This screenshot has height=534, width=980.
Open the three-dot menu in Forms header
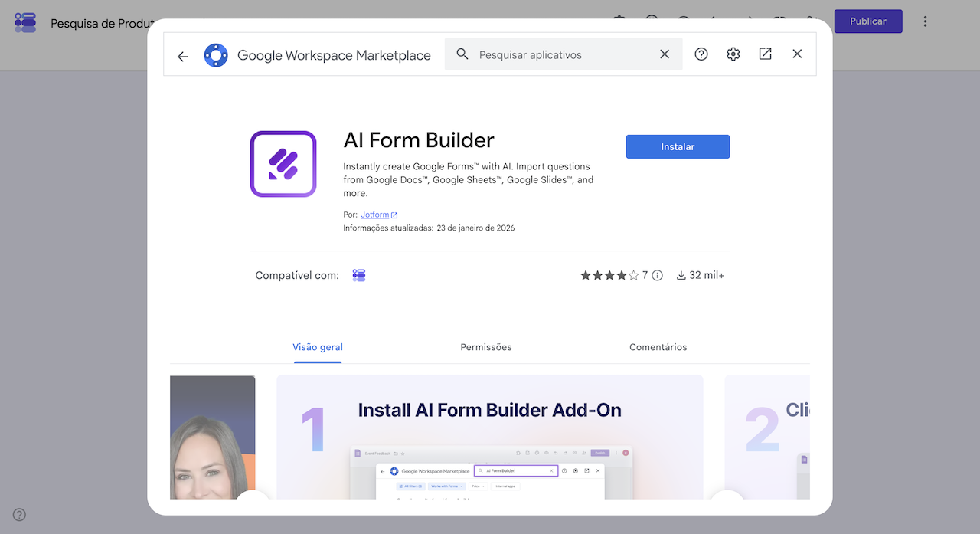click(x=925, y=21)
